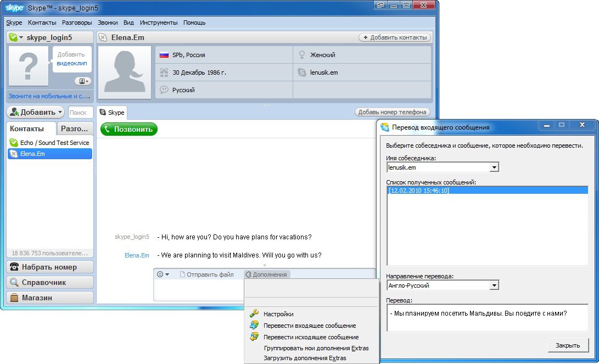Screen dimensions: 599x364
Task: Click the language speech bubble icon
Action: pos(164,89)
